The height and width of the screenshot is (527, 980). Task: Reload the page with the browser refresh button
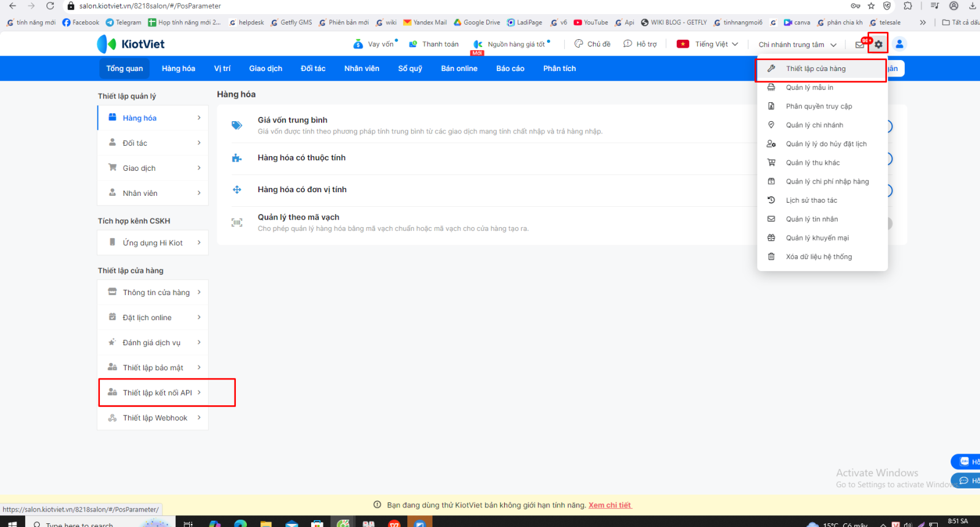pos(50,6)
